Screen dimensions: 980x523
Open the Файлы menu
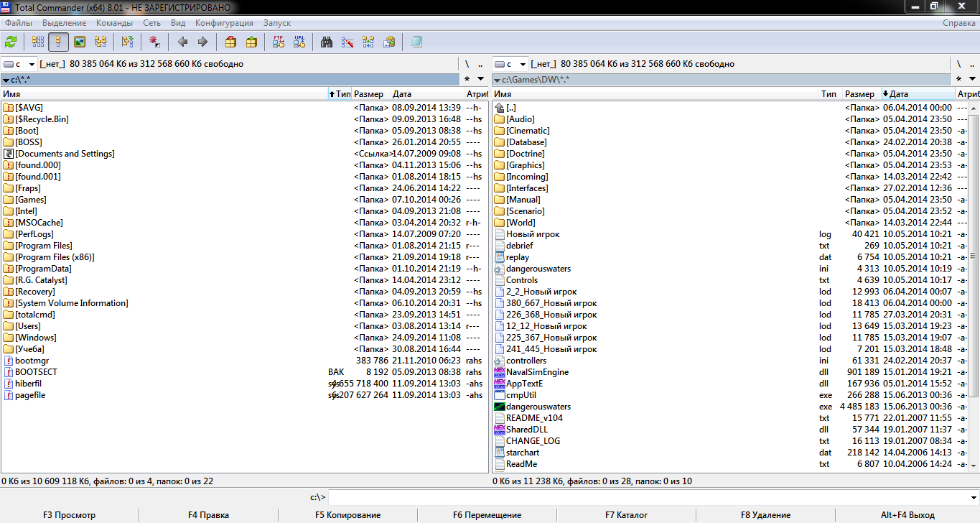coord(19,23)
